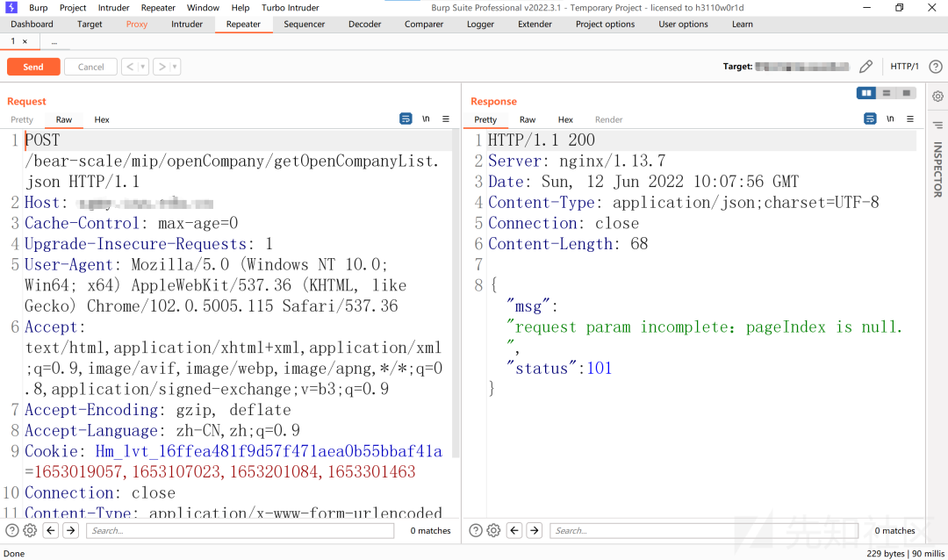The width and height of the screenshot is (948, 560).
Task: Go to previous response search match
Action: (514, 530)
